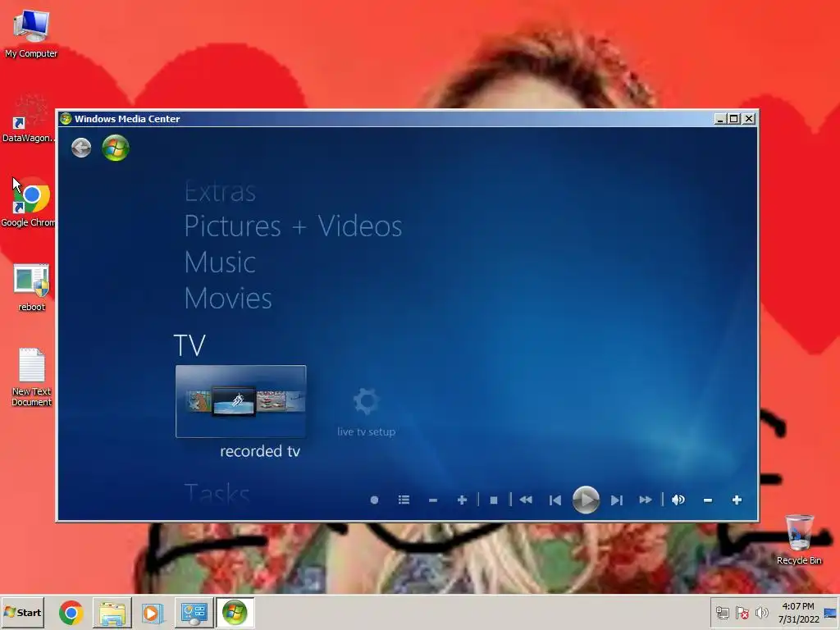The height and width of the screenshot is (630, 840).
Task: Click the green Media Center start orb
Action: click(116, 148)
